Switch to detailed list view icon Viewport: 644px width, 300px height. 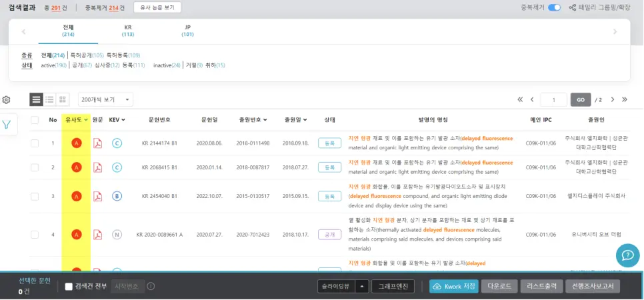[x=49, y=99]
